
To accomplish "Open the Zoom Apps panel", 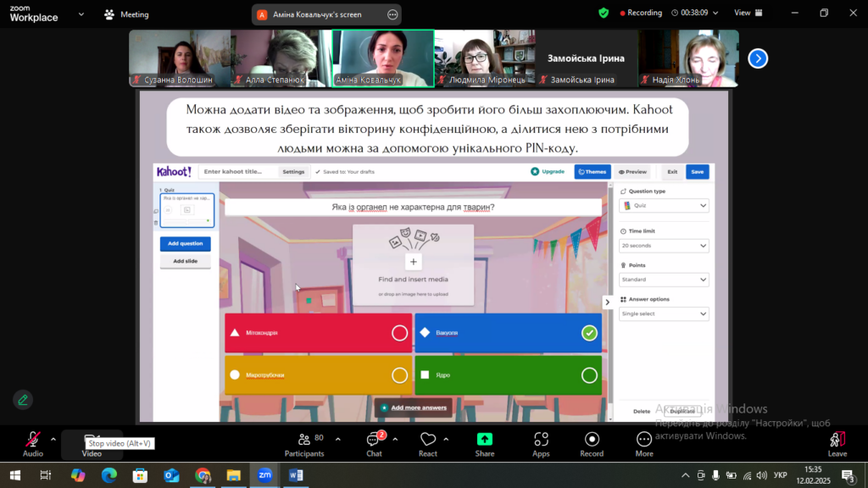I will click(541, 441).
